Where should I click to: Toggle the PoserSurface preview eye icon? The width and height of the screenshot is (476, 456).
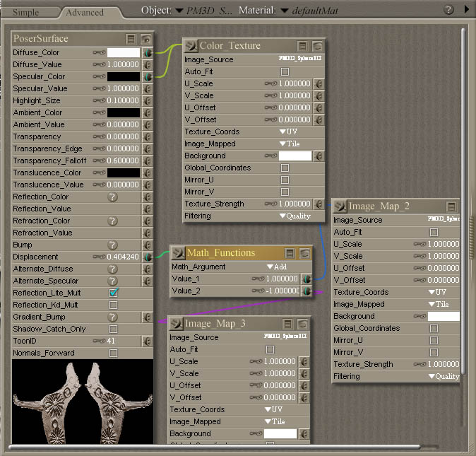[145, 39]
